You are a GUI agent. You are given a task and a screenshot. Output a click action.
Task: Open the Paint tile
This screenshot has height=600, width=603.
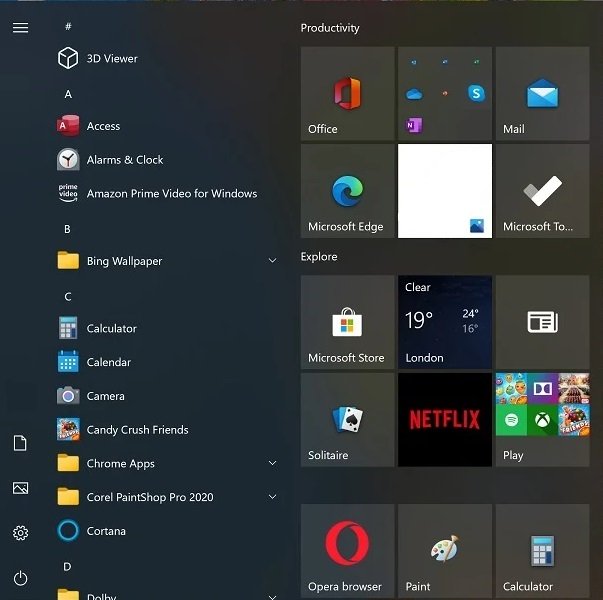tap(445, 551)
